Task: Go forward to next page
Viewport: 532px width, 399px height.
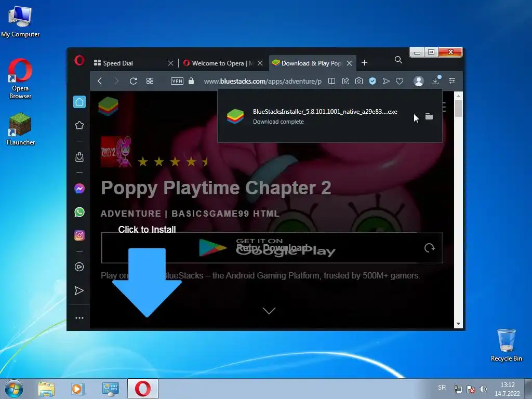Action: click(x=116, y=81)
